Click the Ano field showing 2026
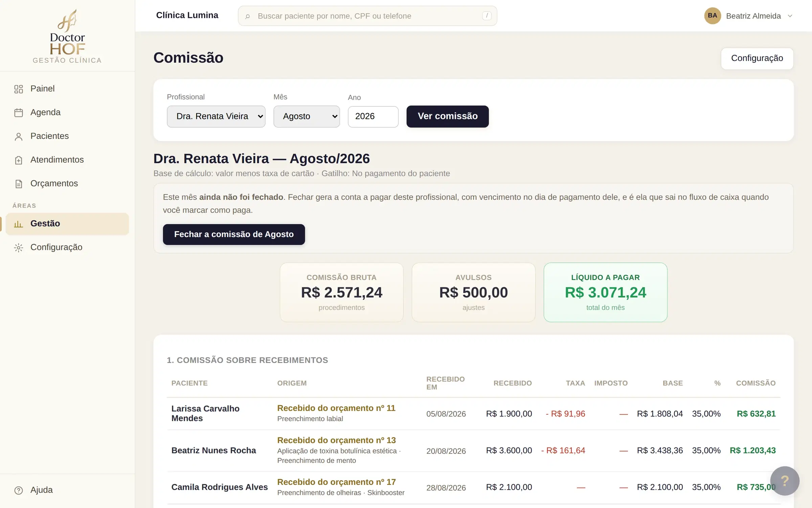 (373, 117)
